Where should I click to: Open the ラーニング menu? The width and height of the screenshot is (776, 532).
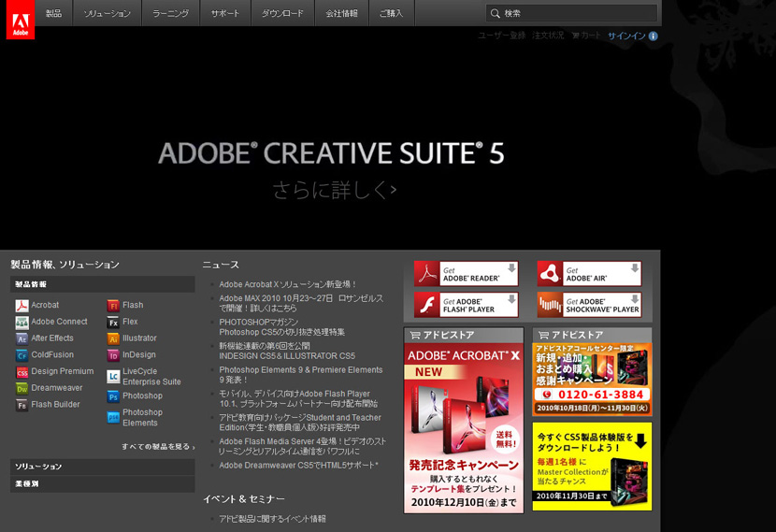pyautogui.click(x=171, y=13)
